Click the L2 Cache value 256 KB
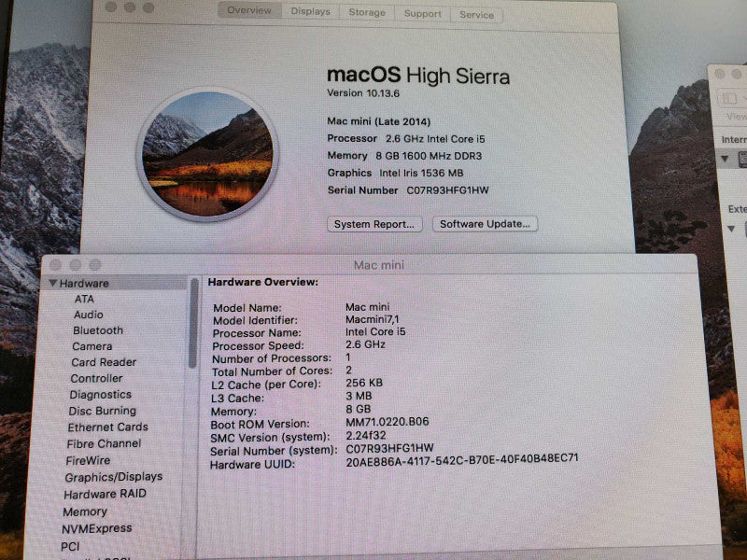Screen dimensions: 747x560 (x=364, y=383)
